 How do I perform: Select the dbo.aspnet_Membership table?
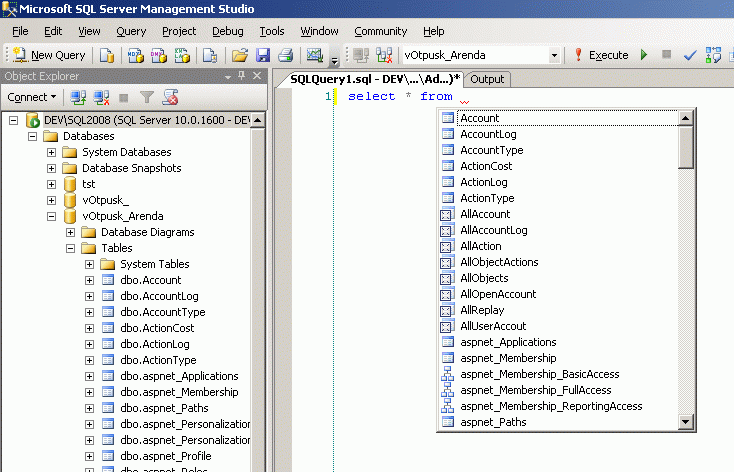[x=179, y=392]
